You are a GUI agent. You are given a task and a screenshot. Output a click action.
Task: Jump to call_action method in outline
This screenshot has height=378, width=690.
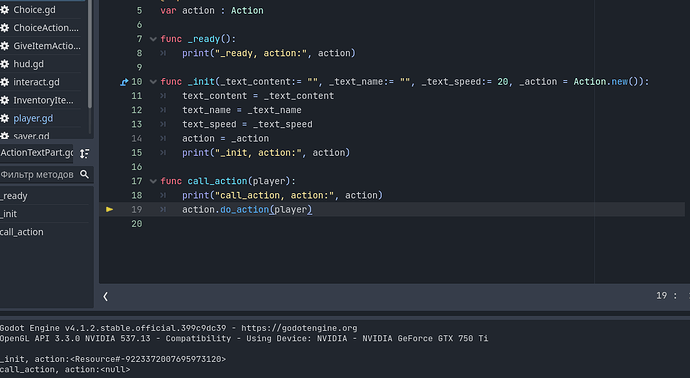point(22,232)
